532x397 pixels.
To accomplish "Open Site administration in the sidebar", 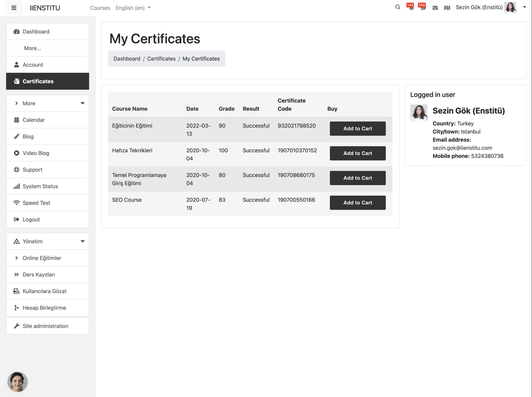I will pyautogui.click(x=45, y=326).
